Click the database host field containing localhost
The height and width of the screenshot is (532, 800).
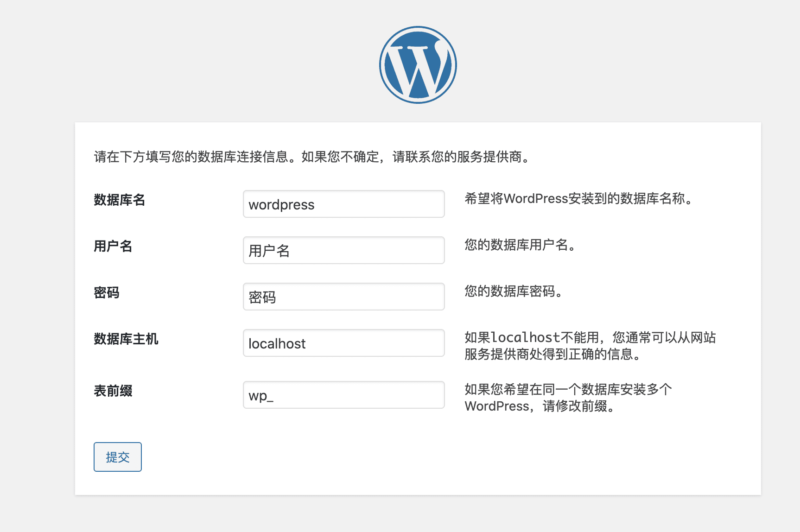(344, 343)
